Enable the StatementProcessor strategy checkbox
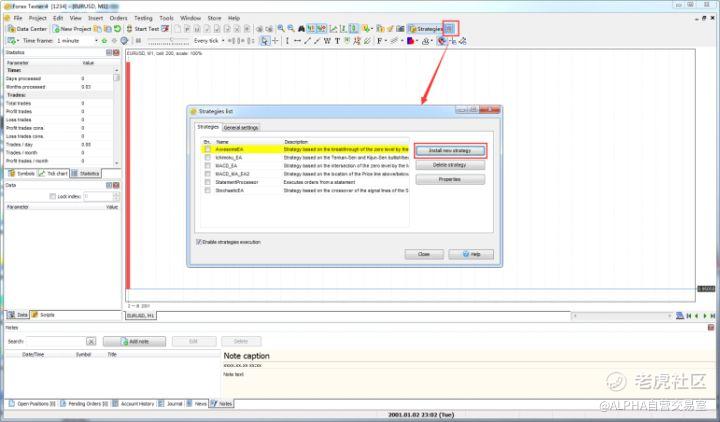This screenshot has height=422, width=720. [x=208, y=182]
